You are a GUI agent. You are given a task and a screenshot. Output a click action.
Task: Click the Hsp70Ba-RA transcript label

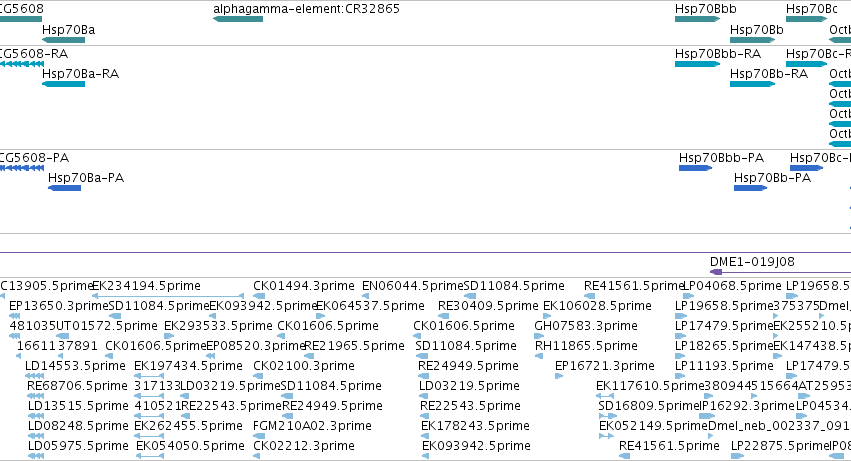[80, 74]
